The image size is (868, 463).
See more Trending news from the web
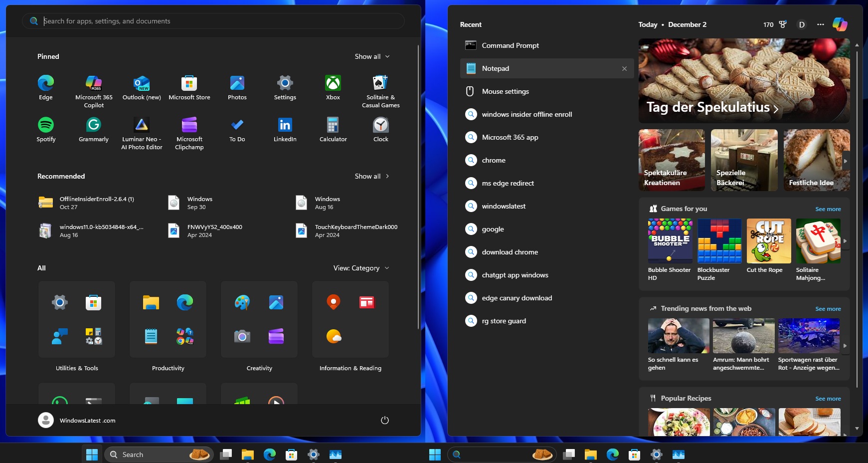tap(827, 308)
